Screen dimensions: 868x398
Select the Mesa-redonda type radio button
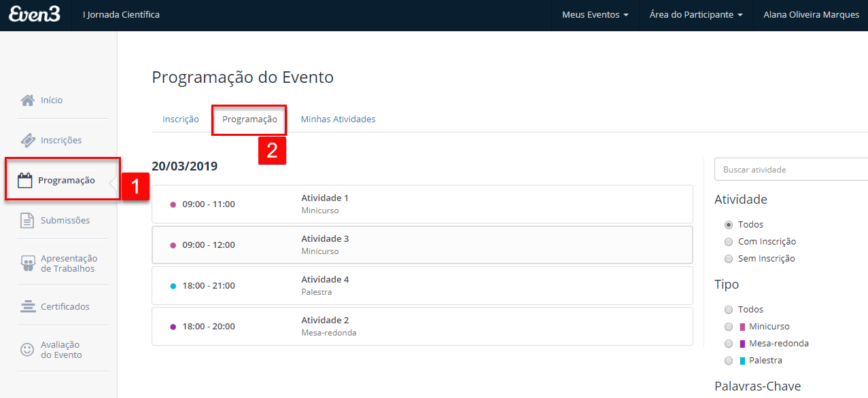pos(729,344)
